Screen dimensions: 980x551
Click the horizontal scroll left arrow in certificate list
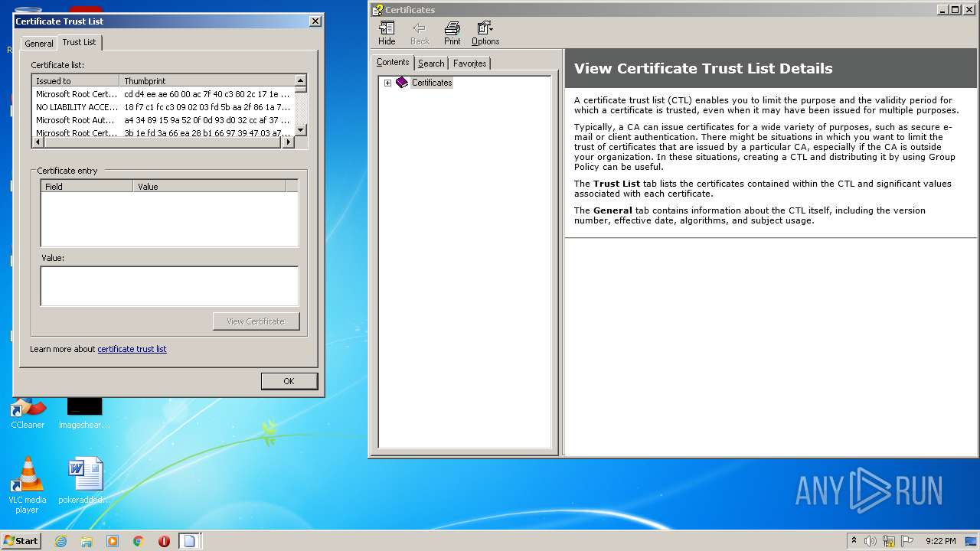(38, 142)
